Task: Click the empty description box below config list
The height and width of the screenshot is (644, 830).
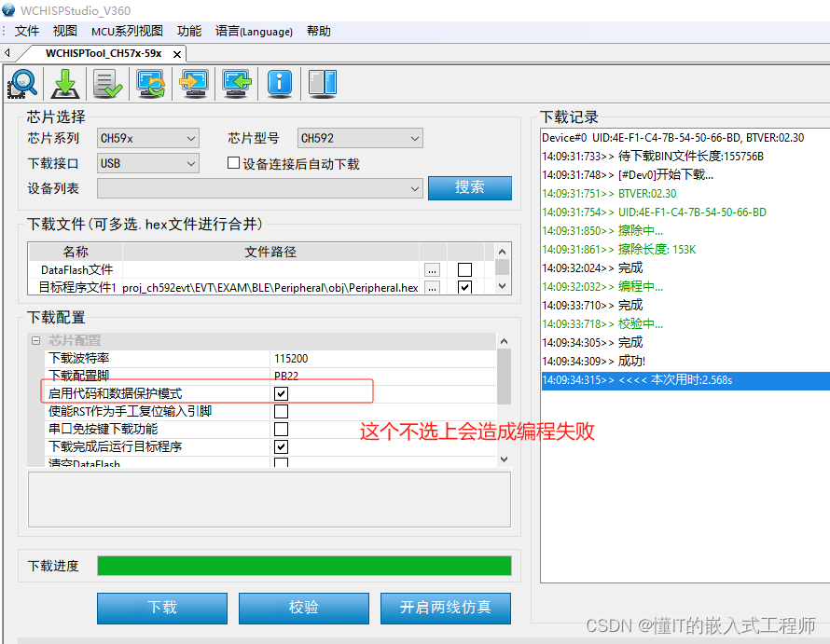Action: pos(270,500)
